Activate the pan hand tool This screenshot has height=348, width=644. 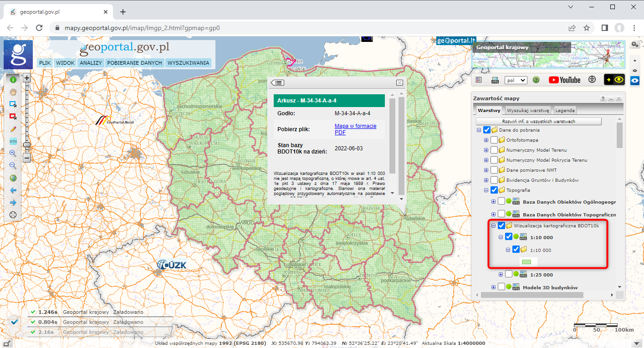(x=13, y=92)
